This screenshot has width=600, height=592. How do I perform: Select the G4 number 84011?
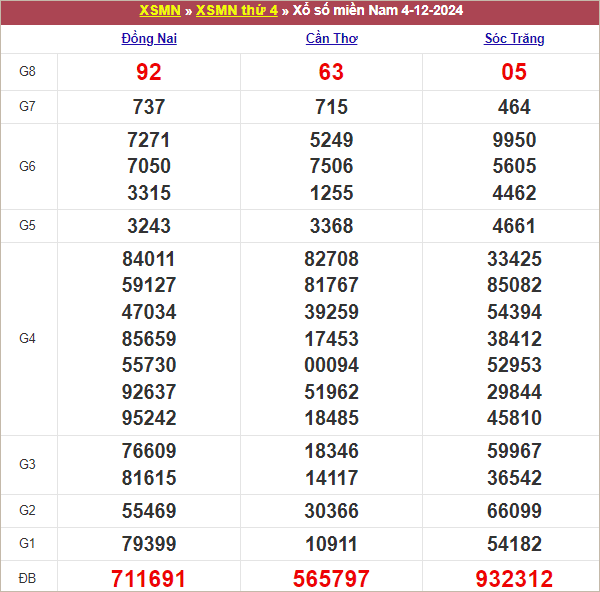149,259
